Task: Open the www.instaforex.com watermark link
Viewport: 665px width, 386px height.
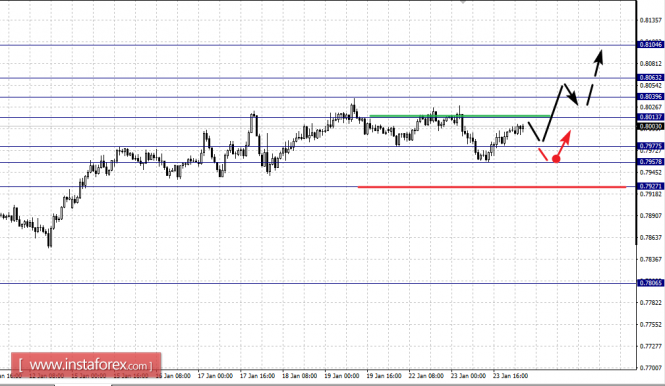Action: pyautogui.click(x=86, y=365)
